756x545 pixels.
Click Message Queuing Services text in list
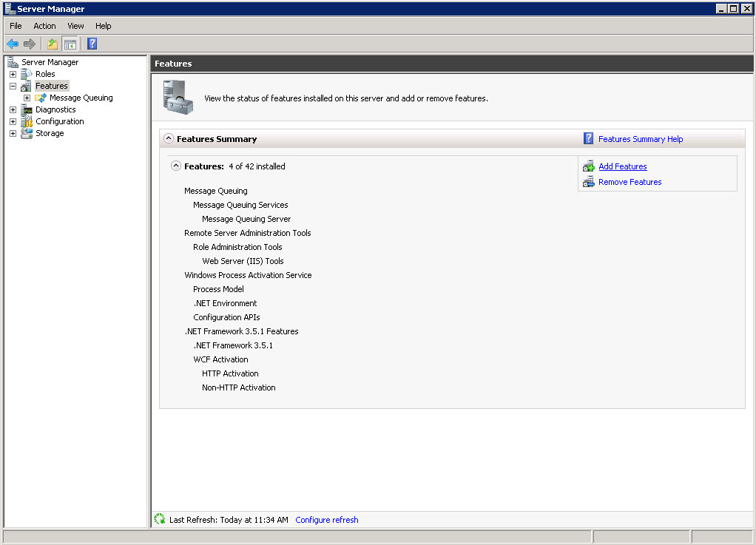click(x=240, y=205)
